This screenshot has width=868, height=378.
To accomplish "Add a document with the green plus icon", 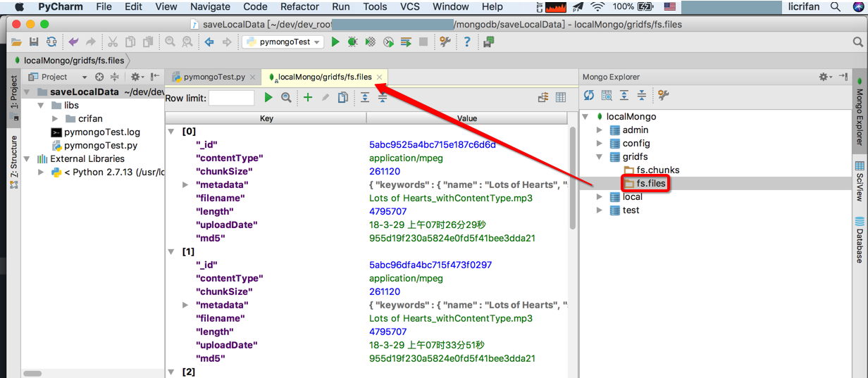I will 308,98.
